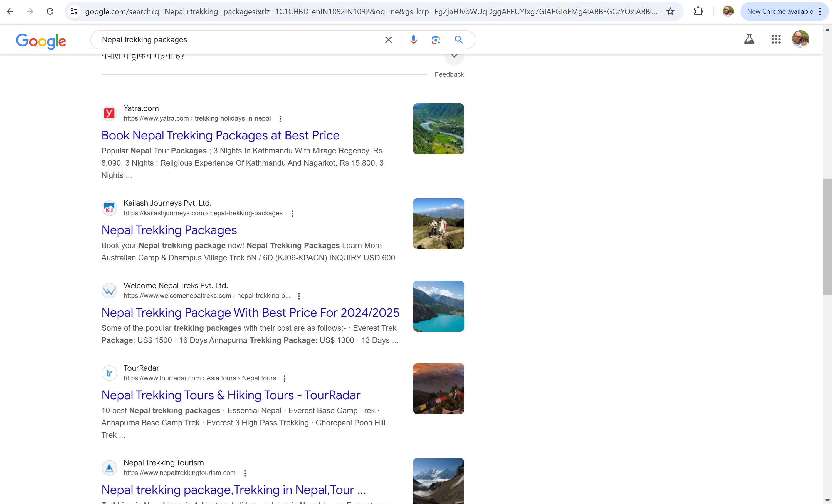Open more options for TourRadar result
Viewport: 832px width, 504px height.
[x=284, y=378]
